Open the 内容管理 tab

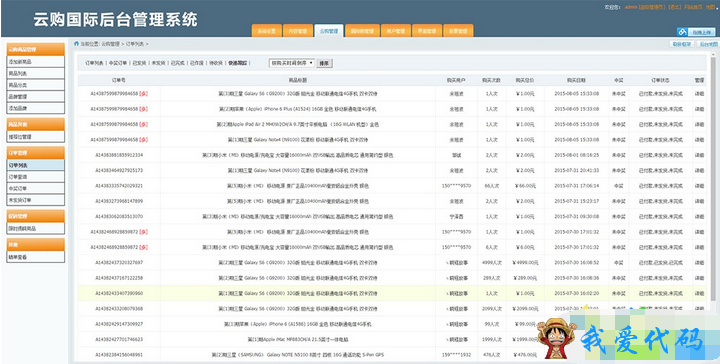tap(298, 31)
